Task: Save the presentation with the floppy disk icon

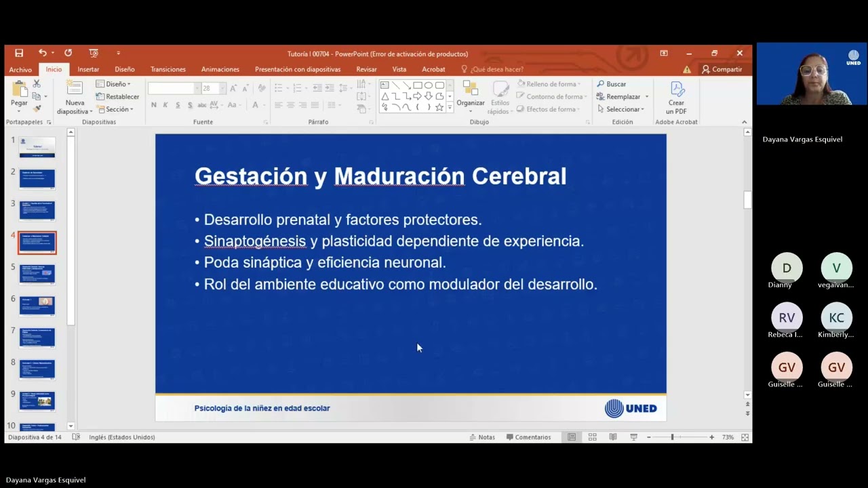Action: (19, 53)
